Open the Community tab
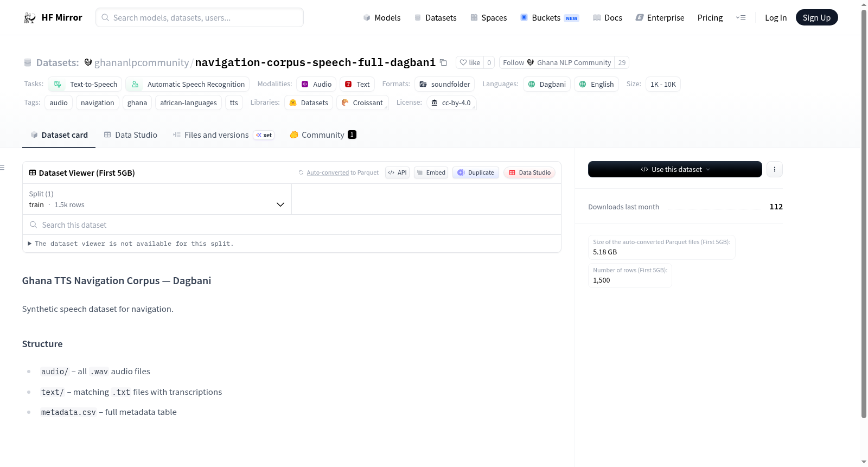The height and width of the screenshot is (467, 868). click(323, 135)
